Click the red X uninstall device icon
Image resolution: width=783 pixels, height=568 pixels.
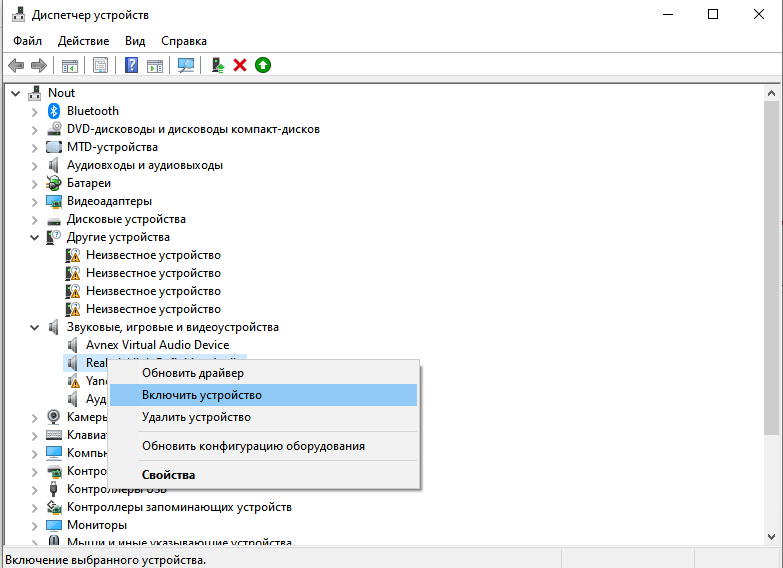pos(240,65)
